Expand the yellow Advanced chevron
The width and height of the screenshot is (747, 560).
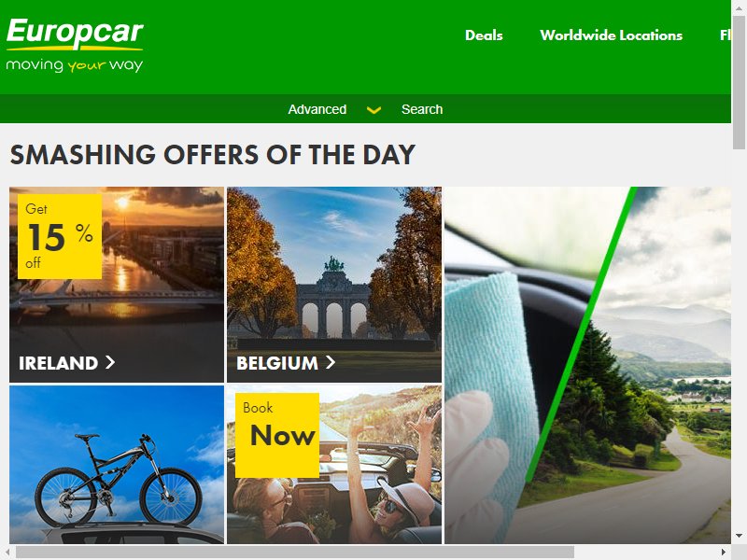click(373, 110)
